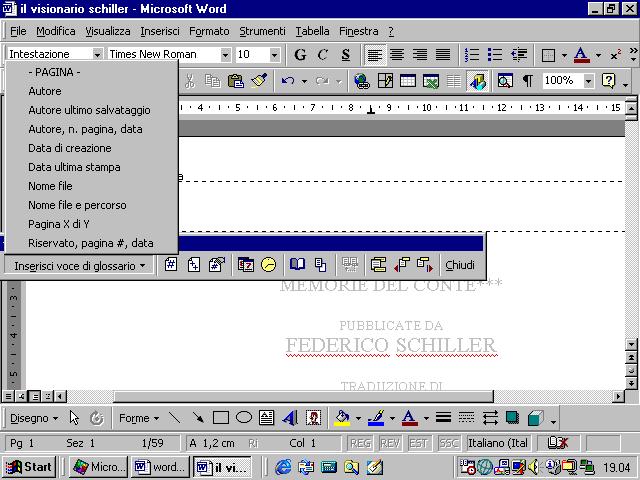Cut selection with scissors icon
This screenshot has width=640, height=480.
point(190,81)
